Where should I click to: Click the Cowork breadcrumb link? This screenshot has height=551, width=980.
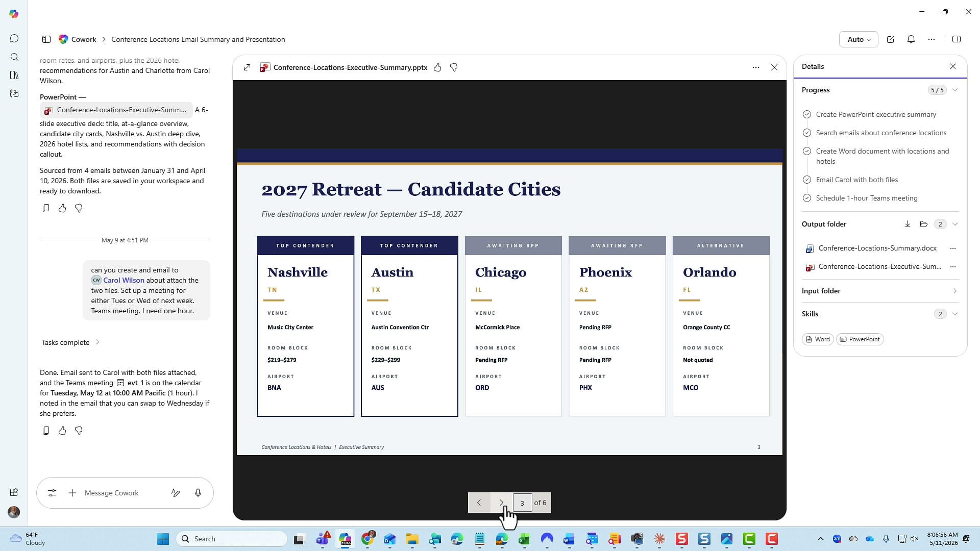click(84, 39)
